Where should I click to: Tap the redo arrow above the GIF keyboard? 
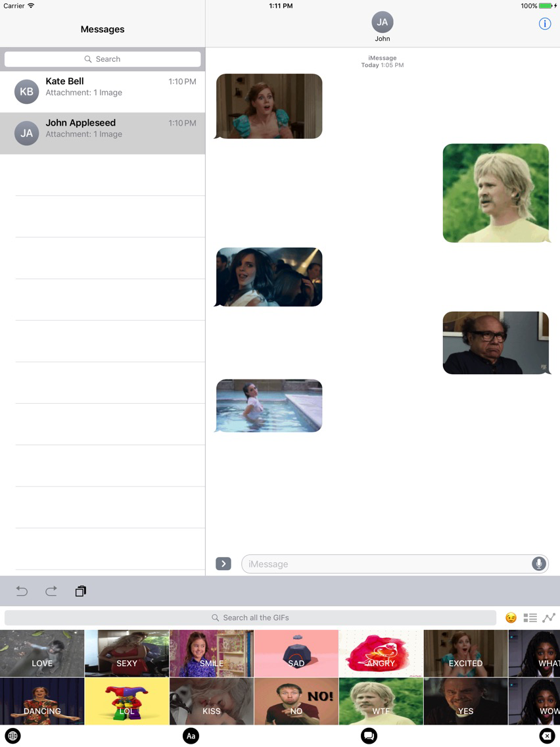(51, 590)
